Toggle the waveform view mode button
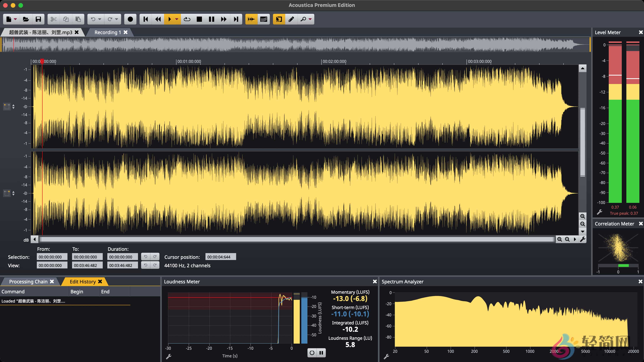 (251, 19)
